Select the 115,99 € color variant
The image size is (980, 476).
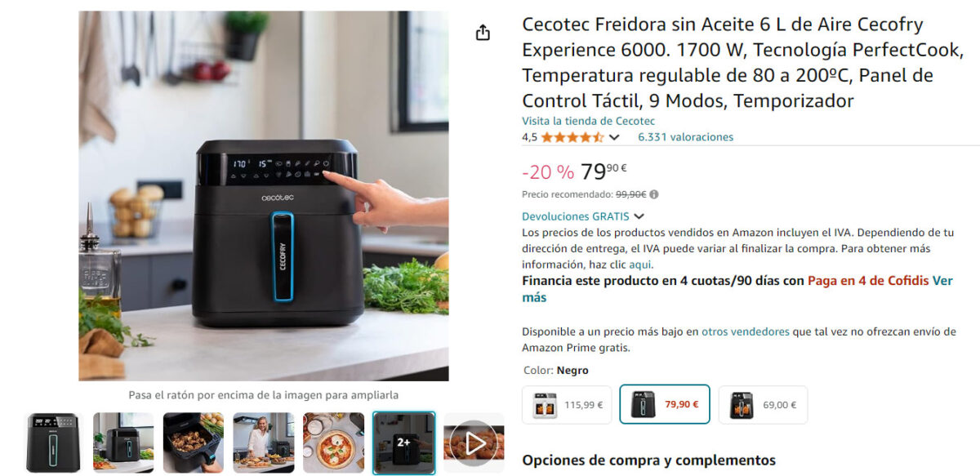(567, 404)
